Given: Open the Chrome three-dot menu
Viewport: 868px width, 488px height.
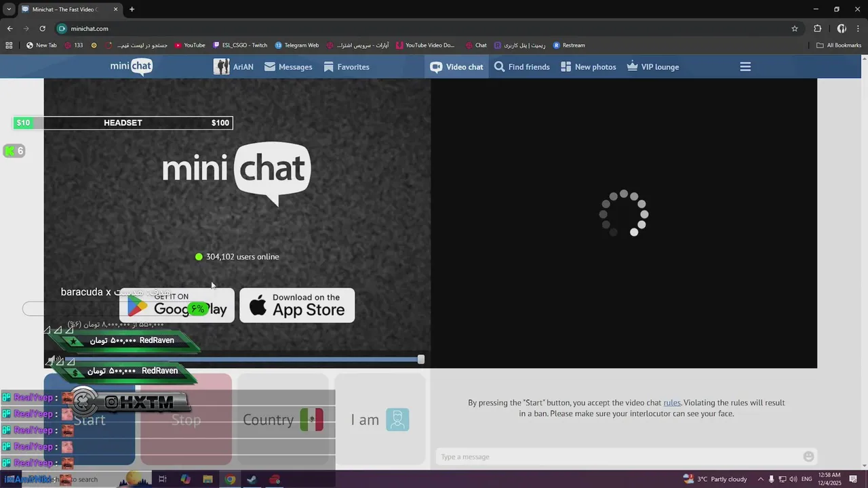Looking at the screenshot, I should pyautogui.click(x=858, y=28).
